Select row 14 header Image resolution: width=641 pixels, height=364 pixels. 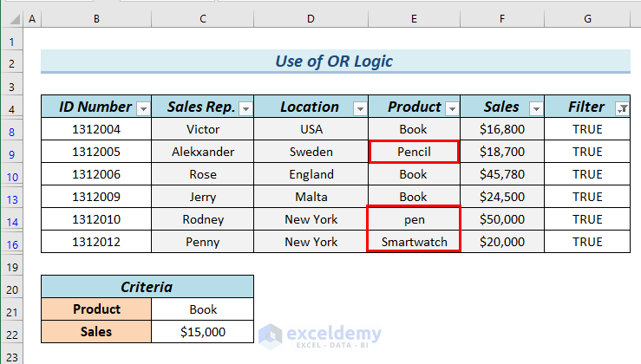12,220
